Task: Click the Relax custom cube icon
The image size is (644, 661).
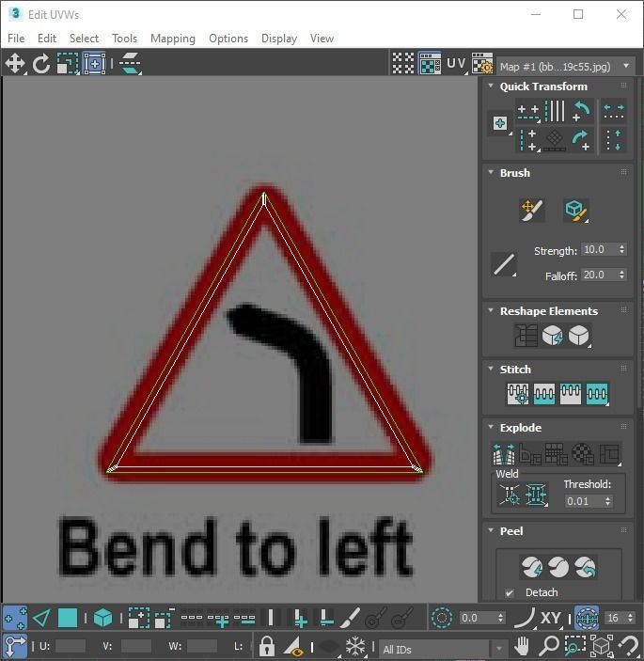Action: coord(579,336)
